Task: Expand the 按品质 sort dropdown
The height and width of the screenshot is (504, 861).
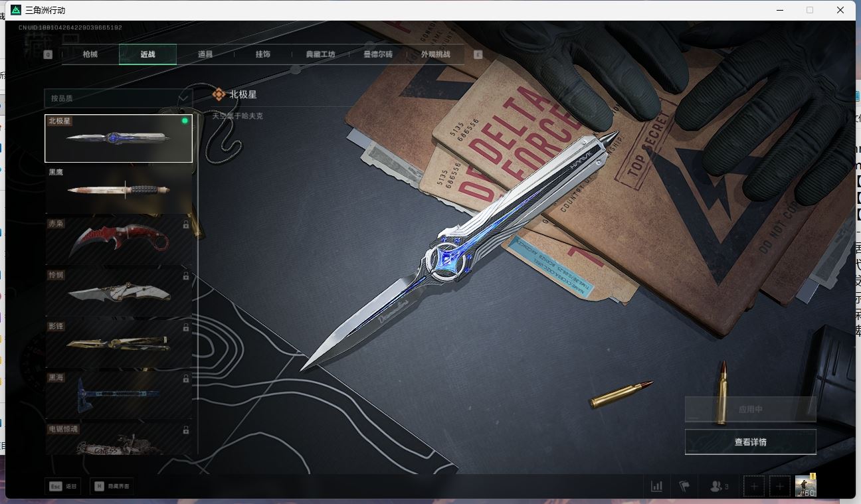Action: point(118,98)
